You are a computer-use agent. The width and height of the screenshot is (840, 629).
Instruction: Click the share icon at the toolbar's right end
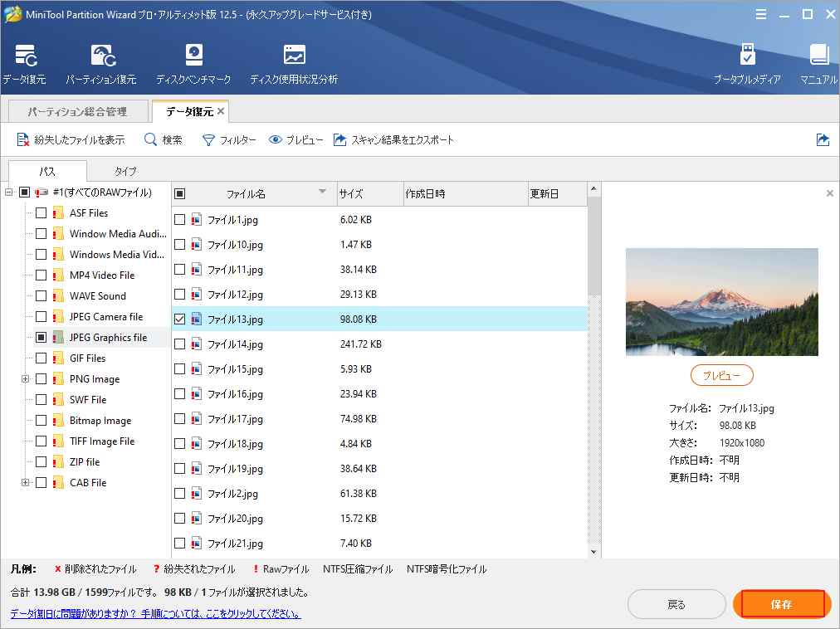point(823,140)
